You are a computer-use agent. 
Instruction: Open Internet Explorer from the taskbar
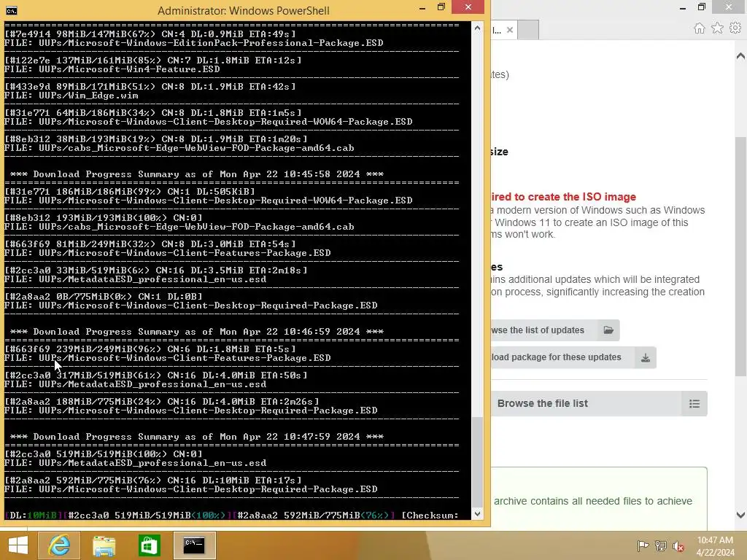(x=59, y=545)
